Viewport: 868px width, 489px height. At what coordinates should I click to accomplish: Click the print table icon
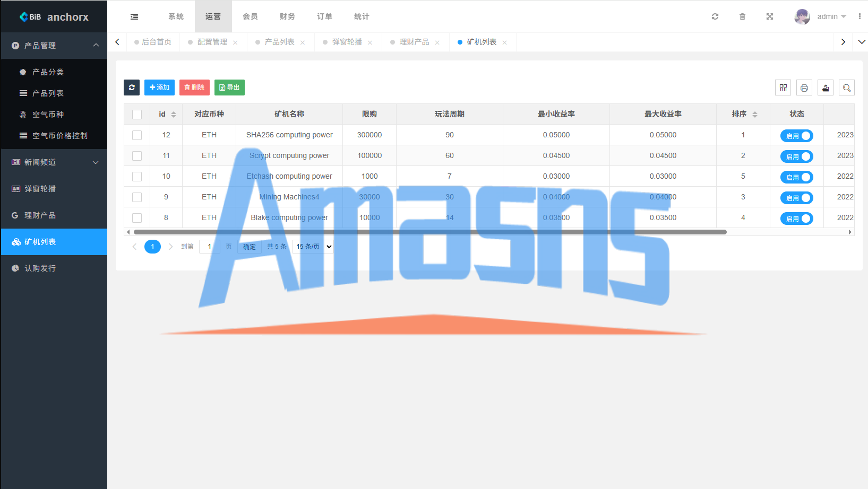coord(804,88)
